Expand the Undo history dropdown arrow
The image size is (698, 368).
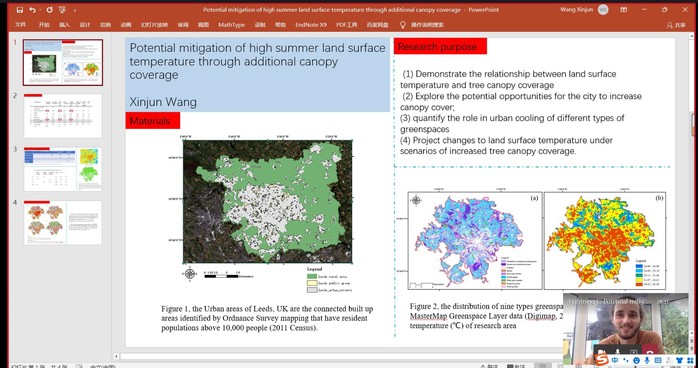40,10
